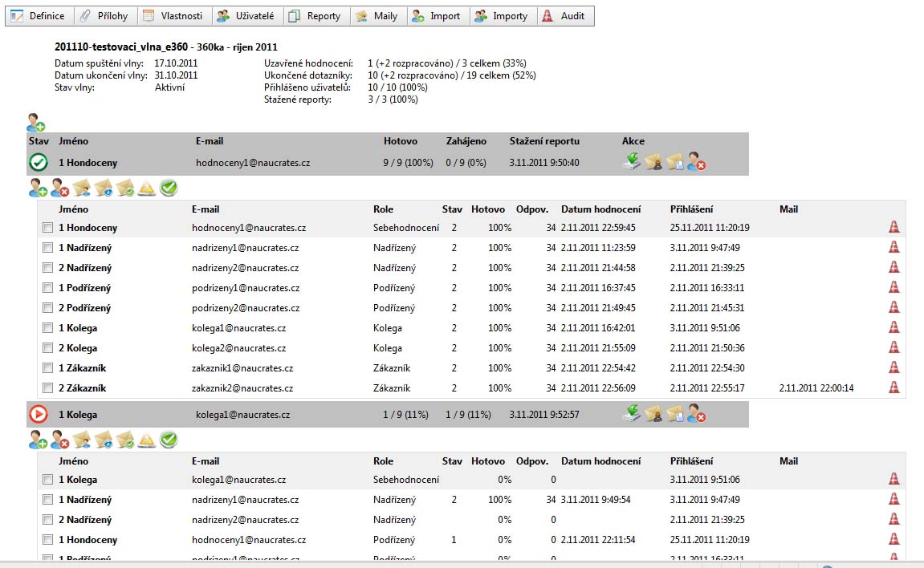Click the green check status icon beside 1 Hondoceny
This screenshot has width=924, height=568.
pos(39,163)
